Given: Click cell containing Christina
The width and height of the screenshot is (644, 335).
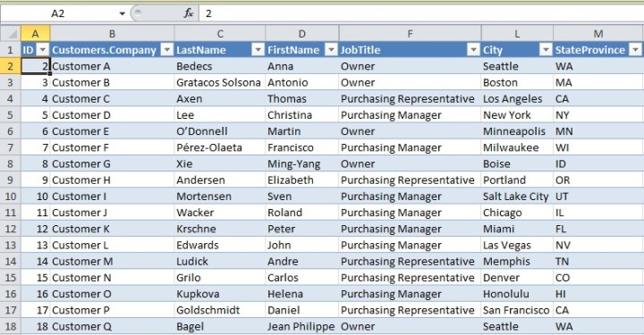Looking at the screenshot, I should pos(302,115).
